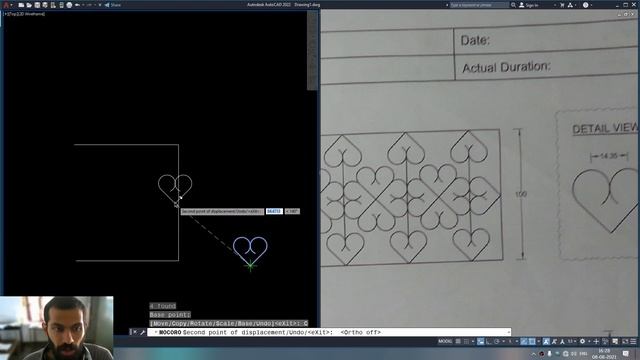Click the MOCORO command line input

[329, 332]
